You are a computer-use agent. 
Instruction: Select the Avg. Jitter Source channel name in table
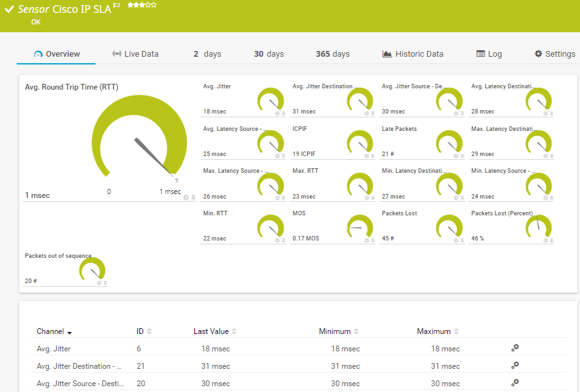tap(80, 384)
